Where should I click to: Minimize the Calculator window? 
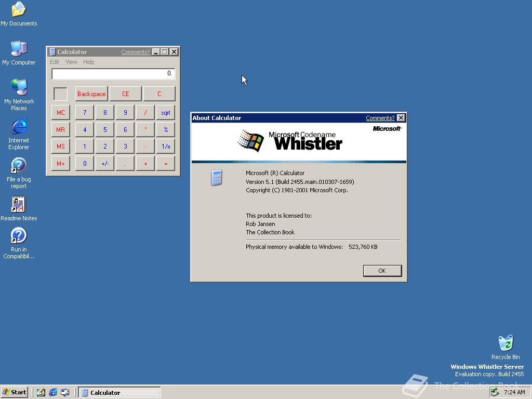[x=156, y=52]
